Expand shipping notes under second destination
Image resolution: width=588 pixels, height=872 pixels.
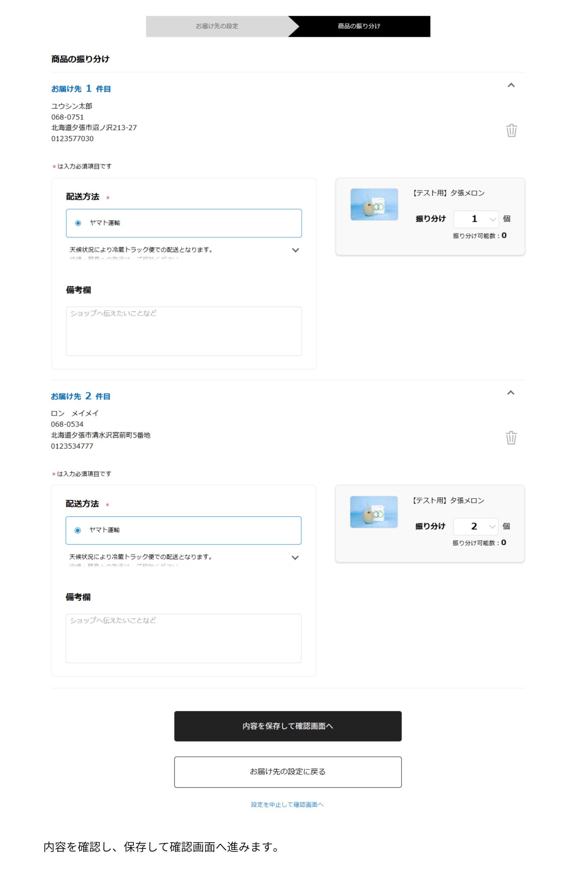[x=295, y=558]
